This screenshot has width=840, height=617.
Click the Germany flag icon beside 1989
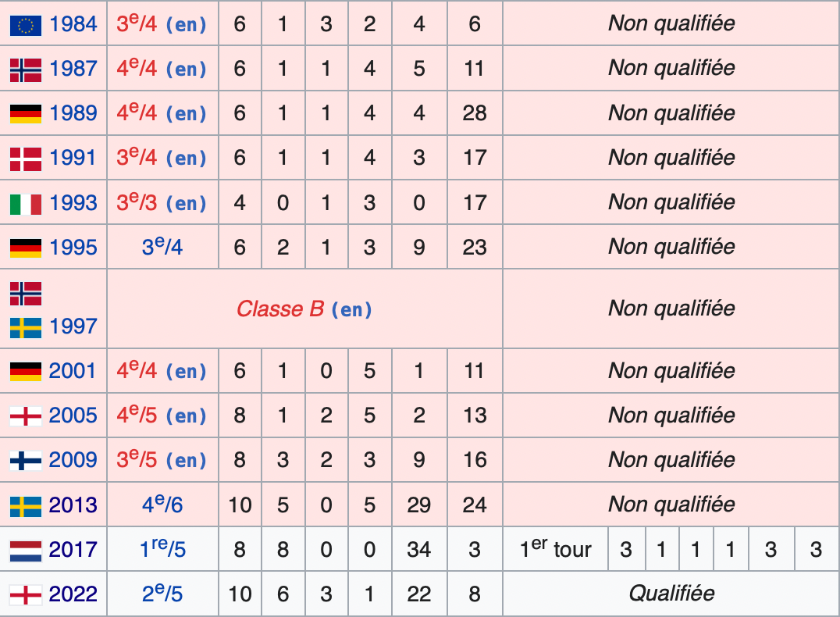pyautogui.click(x=26, y=114)
